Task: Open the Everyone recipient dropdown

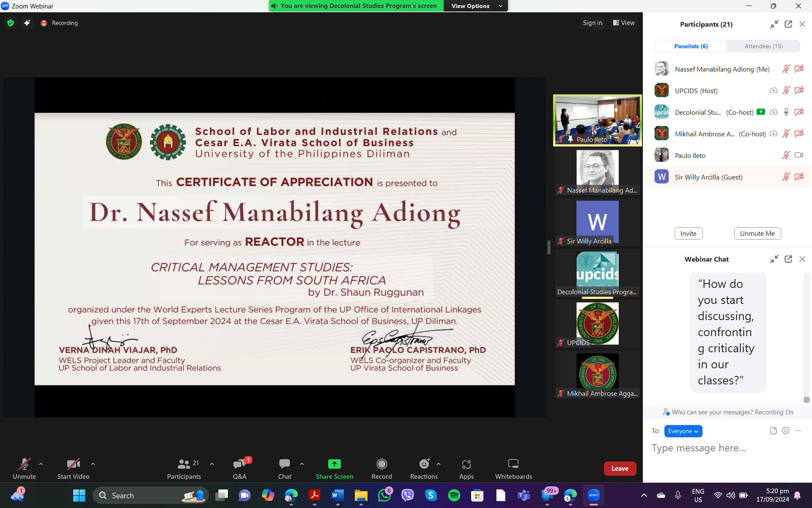Action: click(683, 431)
